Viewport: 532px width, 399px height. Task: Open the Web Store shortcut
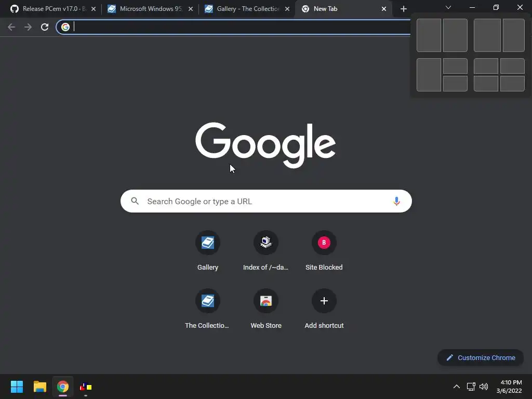pos(265,309)
